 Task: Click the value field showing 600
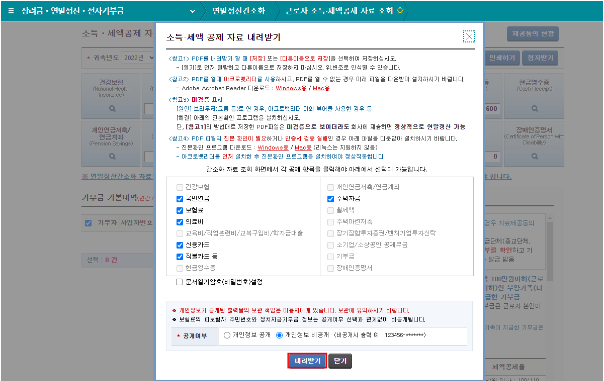[x=492, y=109]
